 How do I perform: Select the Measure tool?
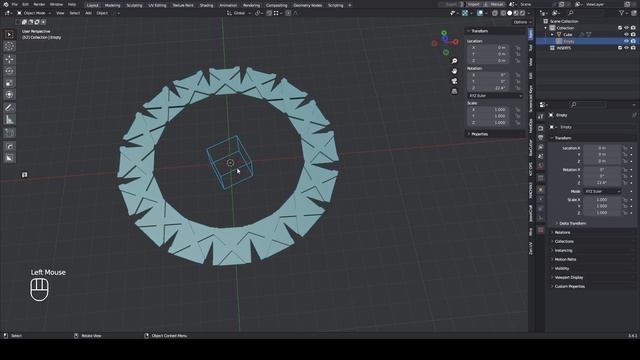(9, 120)
